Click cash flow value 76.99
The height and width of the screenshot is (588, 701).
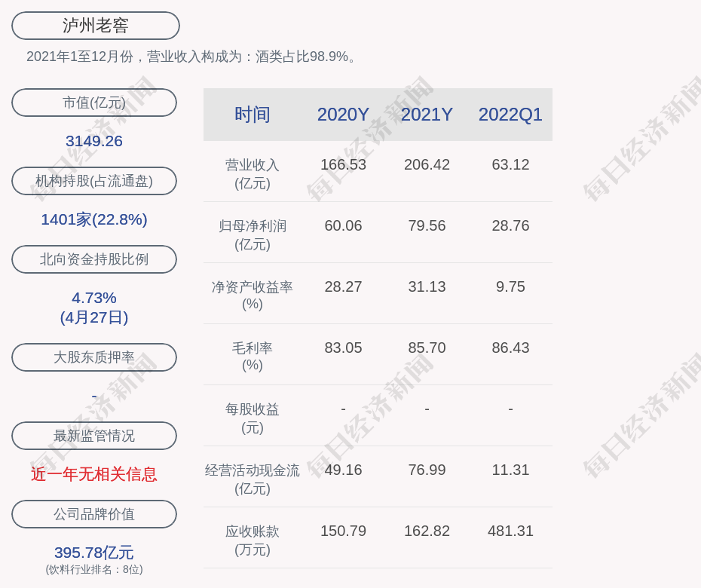click(427, 470)
